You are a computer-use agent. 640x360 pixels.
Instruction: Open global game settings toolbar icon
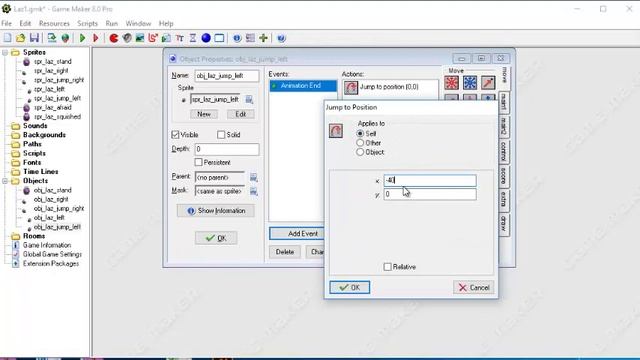250,38
